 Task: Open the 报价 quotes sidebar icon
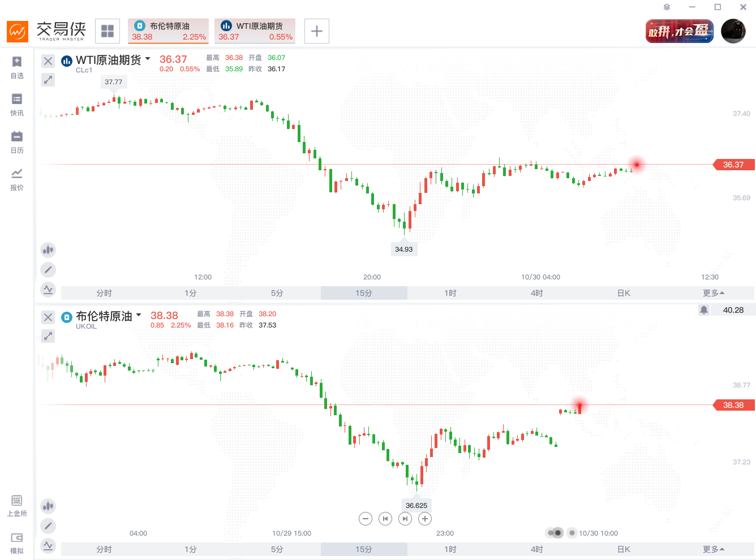tap(17, 179)
